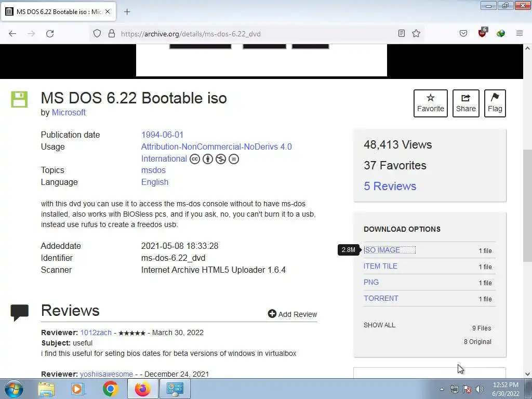Open the network tray icon

pos(454,389)
